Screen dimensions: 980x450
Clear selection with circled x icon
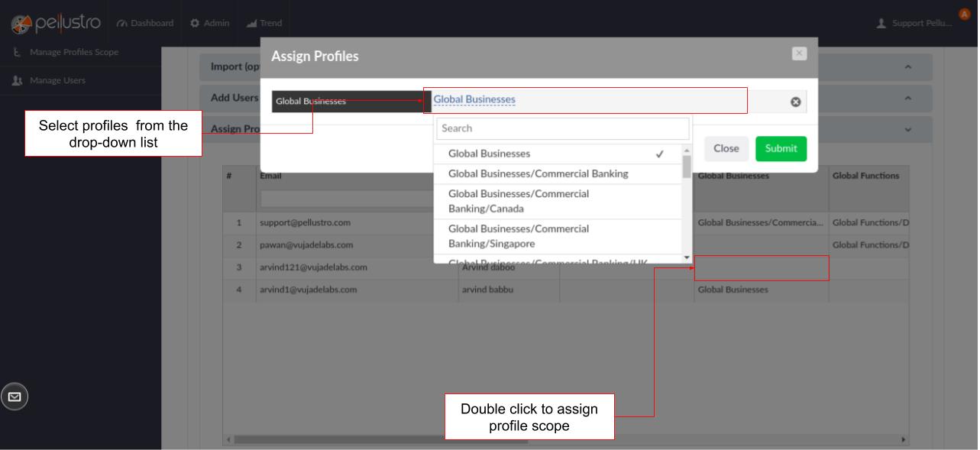pyautogui.click(x=795, y=102)
